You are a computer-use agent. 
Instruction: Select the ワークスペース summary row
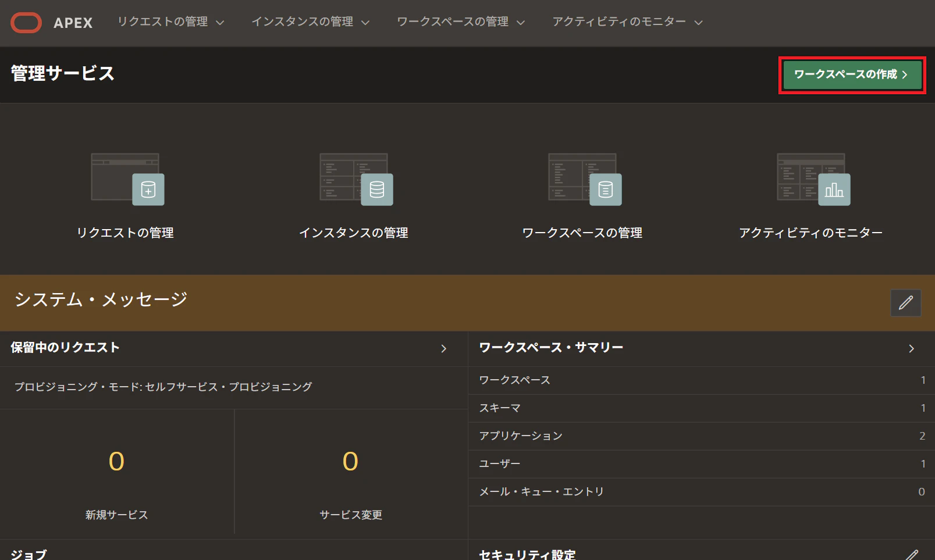click(x=702, y=380)
